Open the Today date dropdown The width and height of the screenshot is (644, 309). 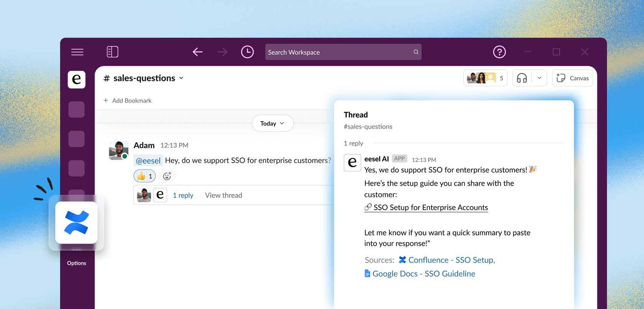pos(273,123)
